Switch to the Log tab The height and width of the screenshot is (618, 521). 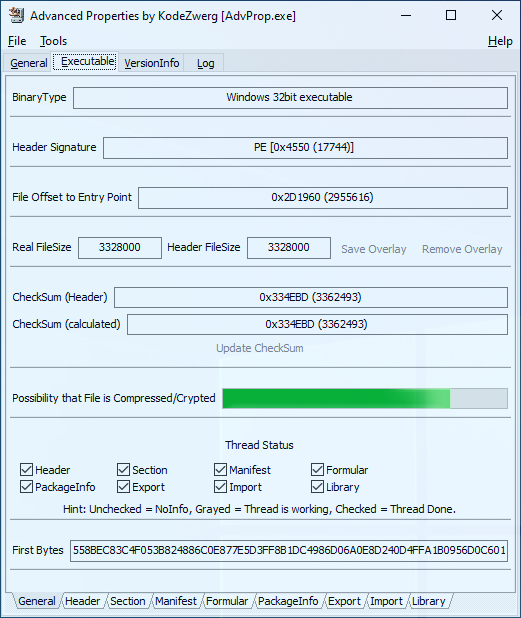tap(205, 63)
